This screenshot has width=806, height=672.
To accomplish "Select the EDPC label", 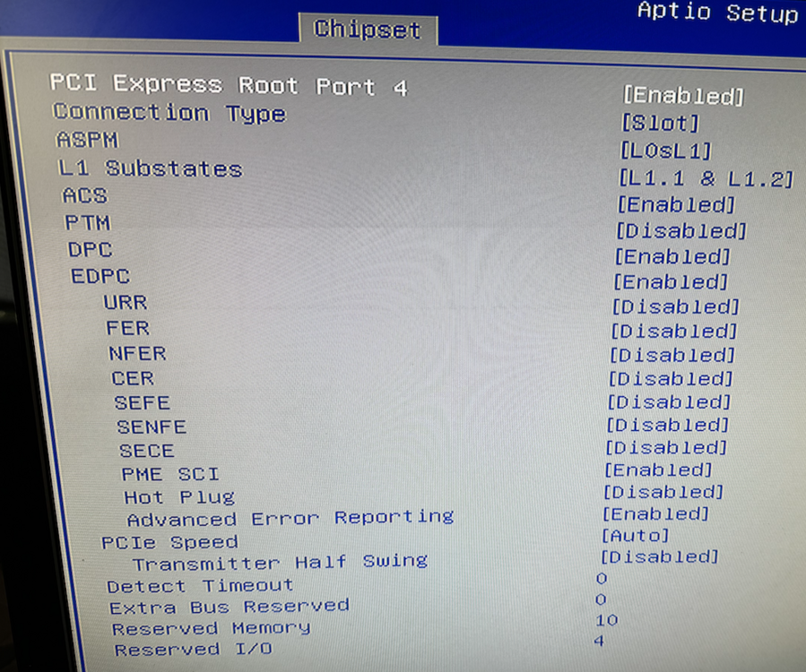I will [100, 276].
